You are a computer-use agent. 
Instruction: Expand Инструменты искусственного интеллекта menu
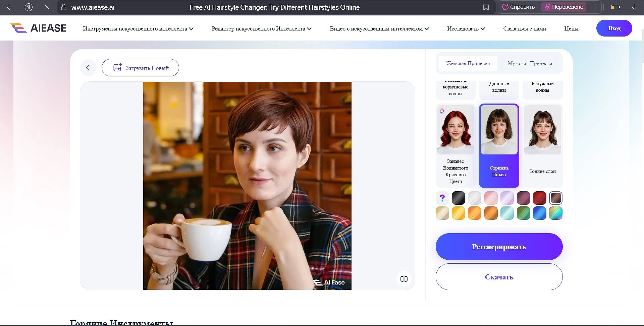(138, 28)
